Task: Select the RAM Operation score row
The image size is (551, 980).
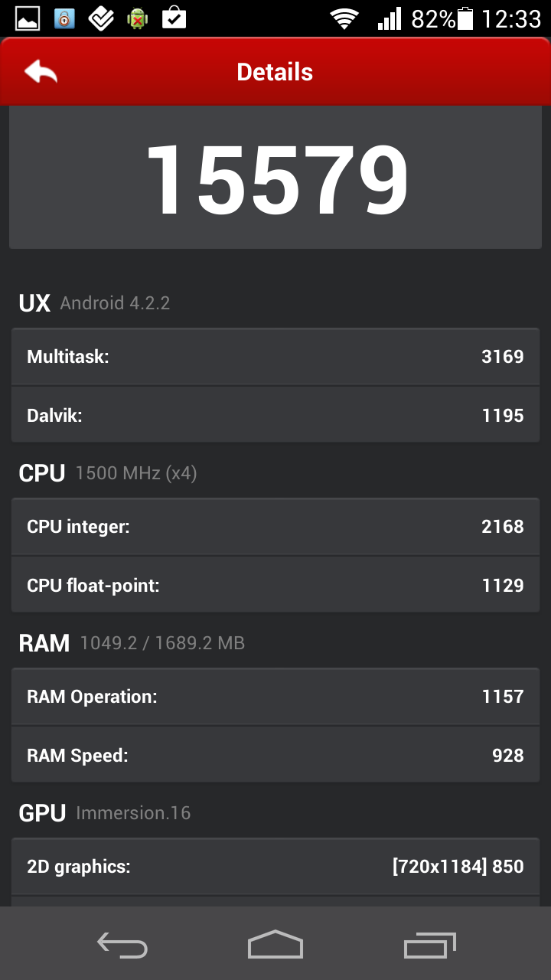Action: point(275,697)
